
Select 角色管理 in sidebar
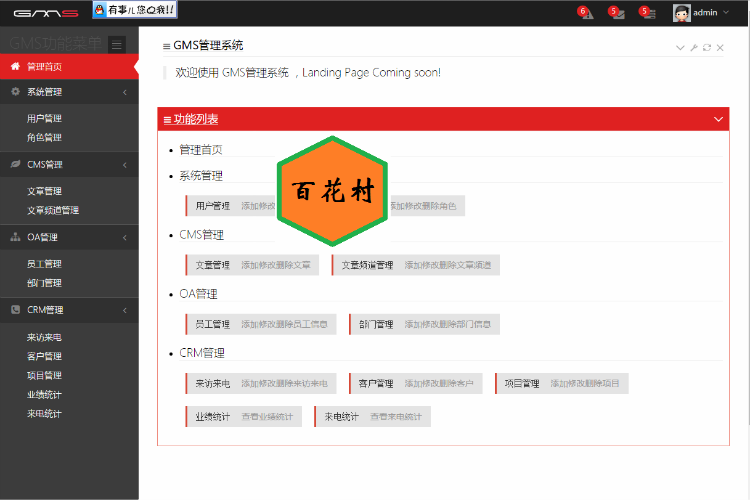tap(44, 138)
